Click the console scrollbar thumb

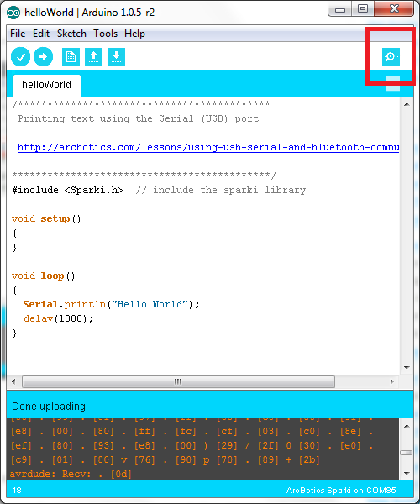[x=407, y=453]
